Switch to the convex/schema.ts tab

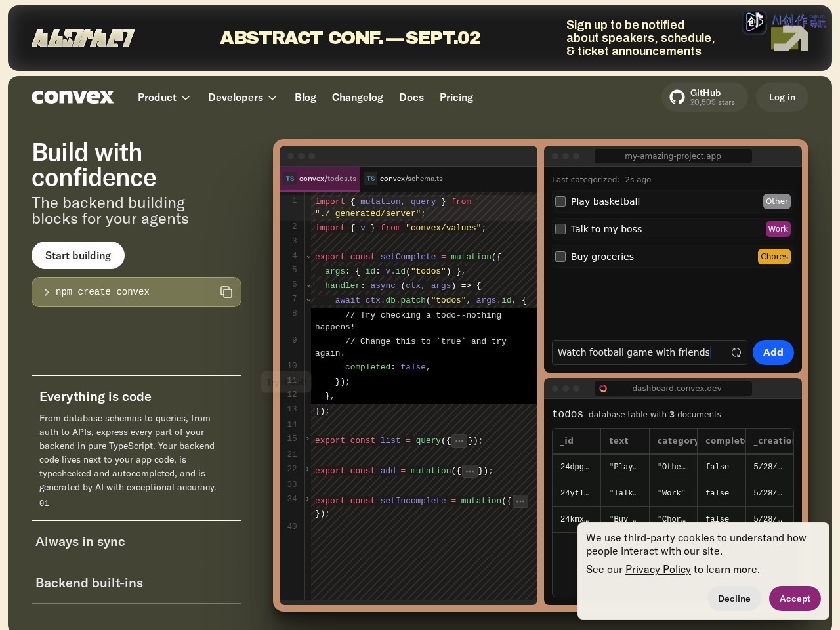(404, 178)
